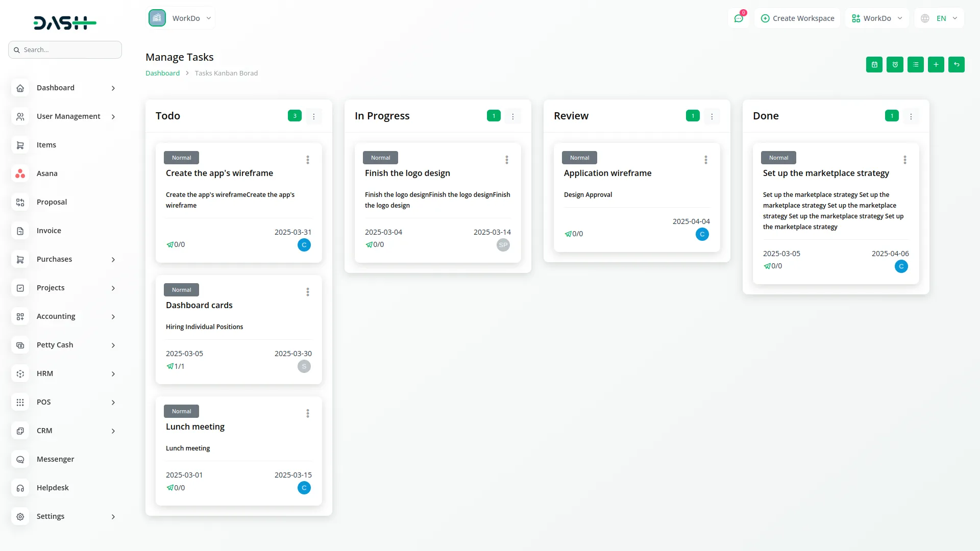Select the Messenger icon in the sidebar
This screenshot has height=551, width=980.
coord(20,459)
